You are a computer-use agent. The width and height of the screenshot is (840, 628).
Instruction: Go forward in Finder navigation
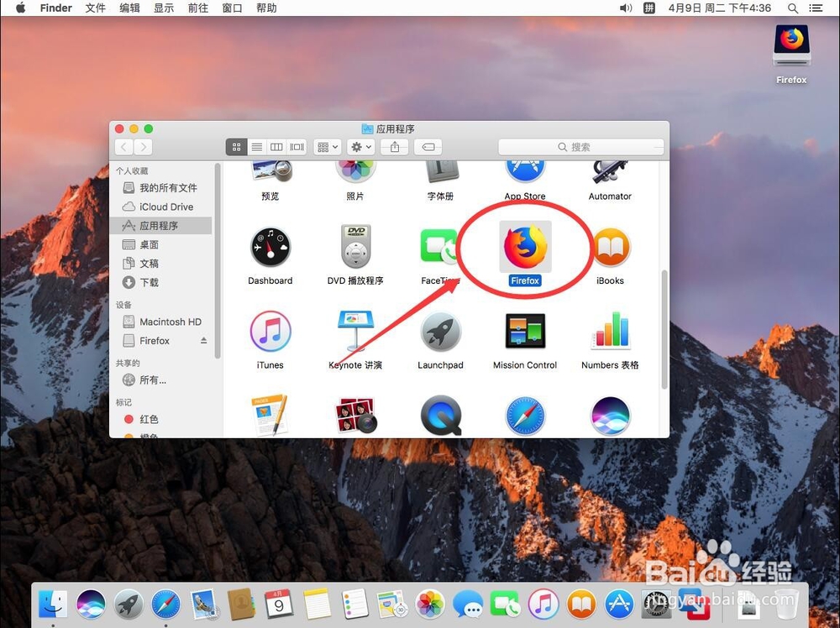tap(143, 147)
